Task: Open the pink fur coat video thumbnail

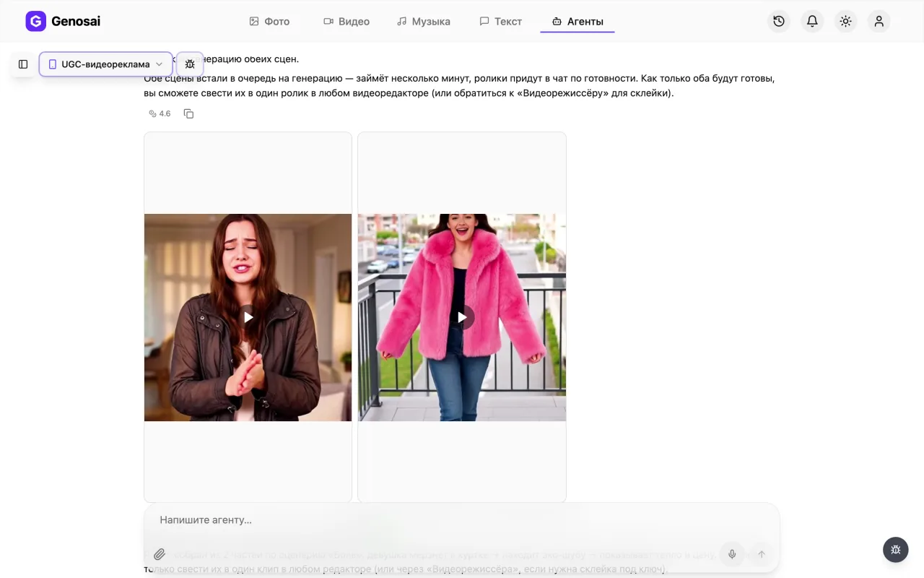Action: [x=462, y=317]
